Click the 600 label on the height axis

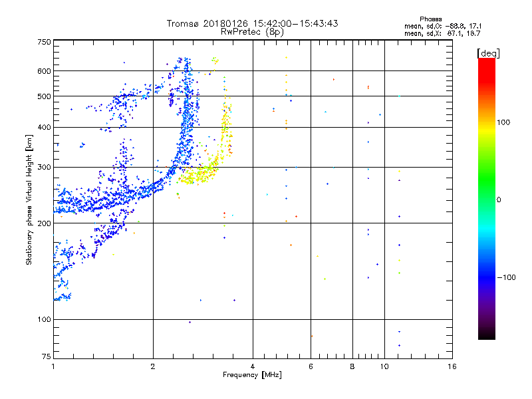[x=44, y=71]
